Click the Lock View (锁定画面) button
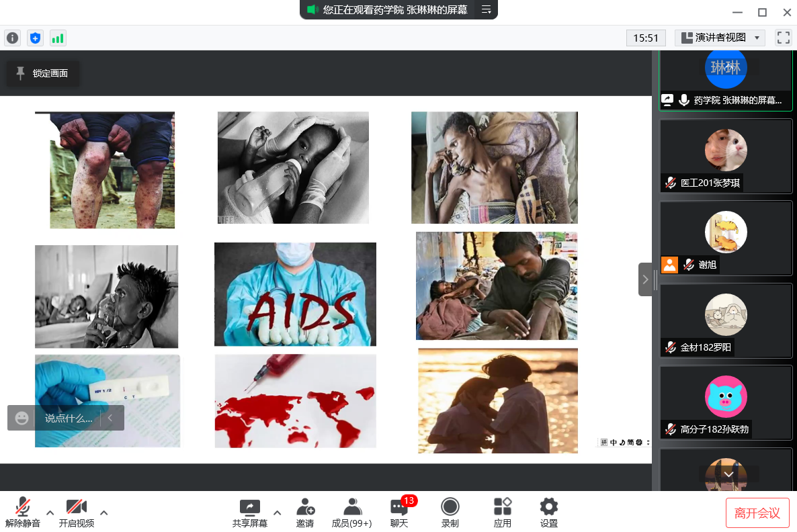This screenshot has height=532, width=797. tap(42, 73)
